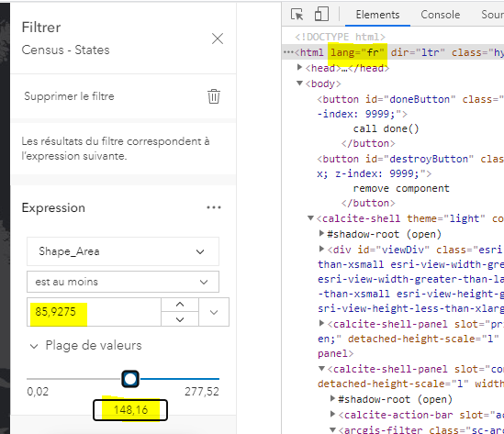Click the 85,9275 value input field
This screenshot has width=504, height=434.
[94, 312]
